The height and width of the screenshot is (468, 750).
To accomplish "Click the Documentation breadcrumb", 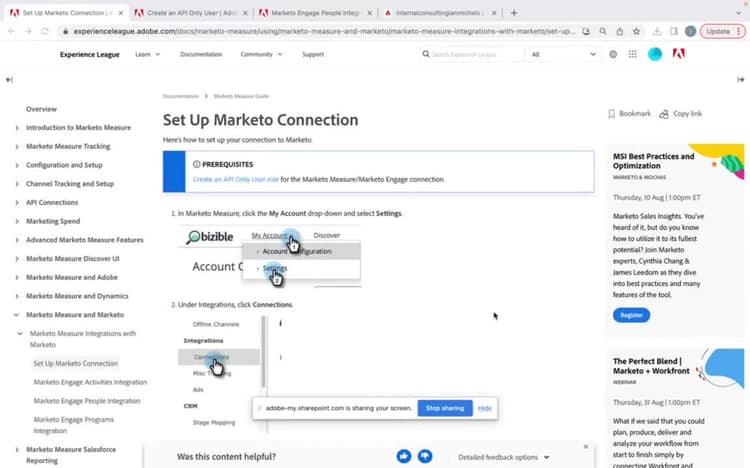I will [180, 96].
